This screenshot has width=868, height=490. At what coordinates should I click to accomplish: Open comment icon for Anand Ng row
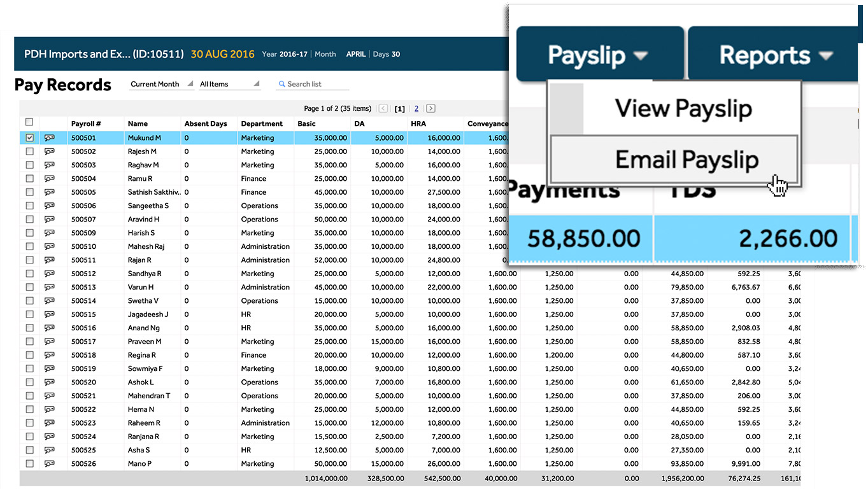49,328
